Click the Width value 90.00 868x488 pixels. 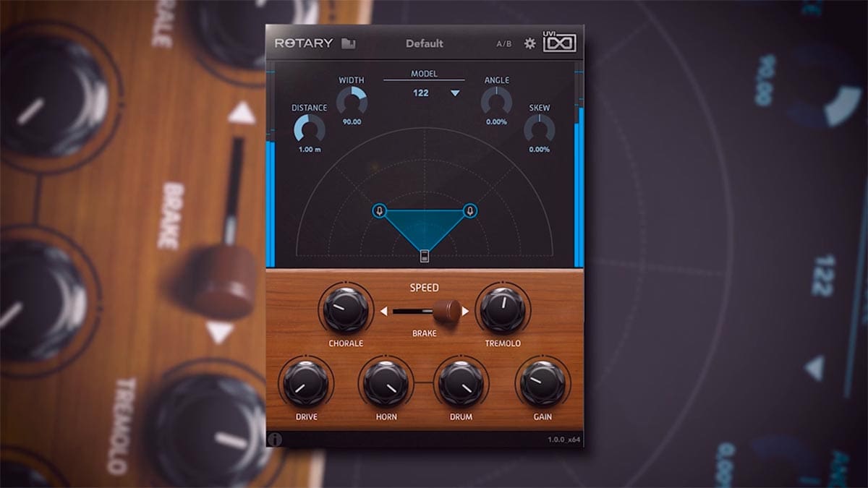pyautogui.click(x=352, y=121)
